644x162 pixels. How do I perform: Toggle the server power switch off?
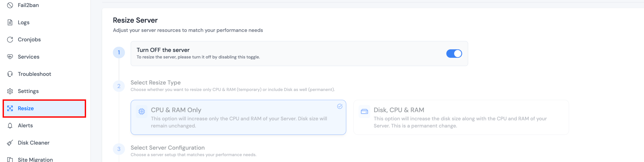(454, 53)
